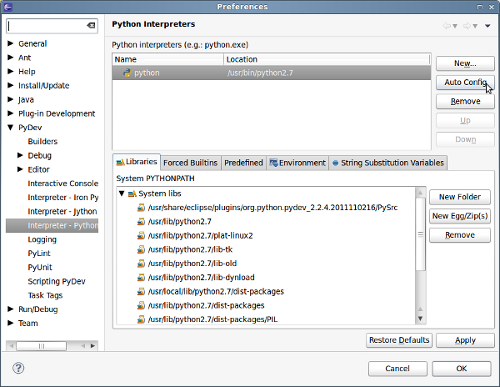The image size is (500, 387).
Task: Click the scroll right arrow of preferences tree
Action: point(93,346)
